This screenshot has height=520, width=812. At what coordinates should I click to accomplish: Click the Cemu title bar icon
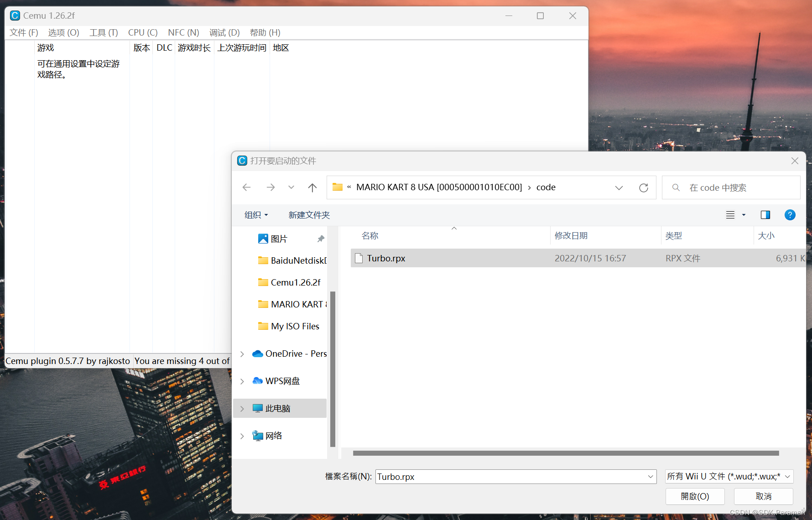click(x=15, y=16)
